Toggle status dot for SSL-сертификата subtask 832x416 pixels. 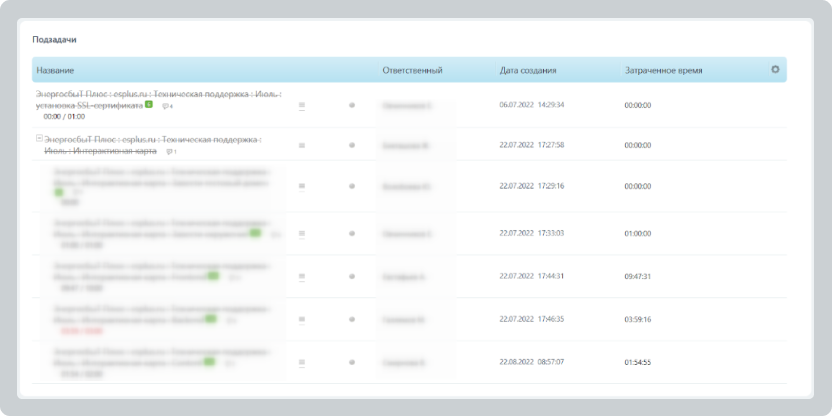click(x=351, y=104)
